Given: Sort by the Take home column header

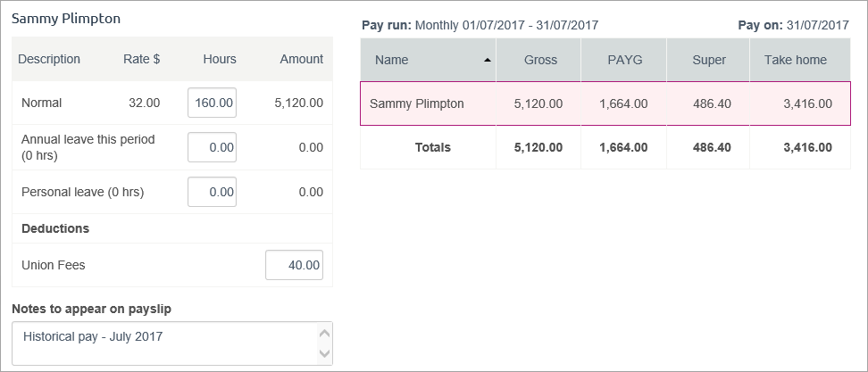Looking at the screenshot, I should pyautogui.click(x=795, y=61).
